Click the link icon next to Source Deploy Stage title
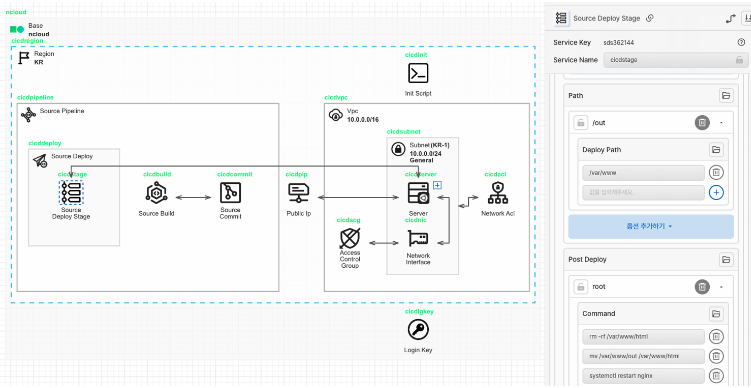Viewport: 751px width, 388px height. (649, 18)
